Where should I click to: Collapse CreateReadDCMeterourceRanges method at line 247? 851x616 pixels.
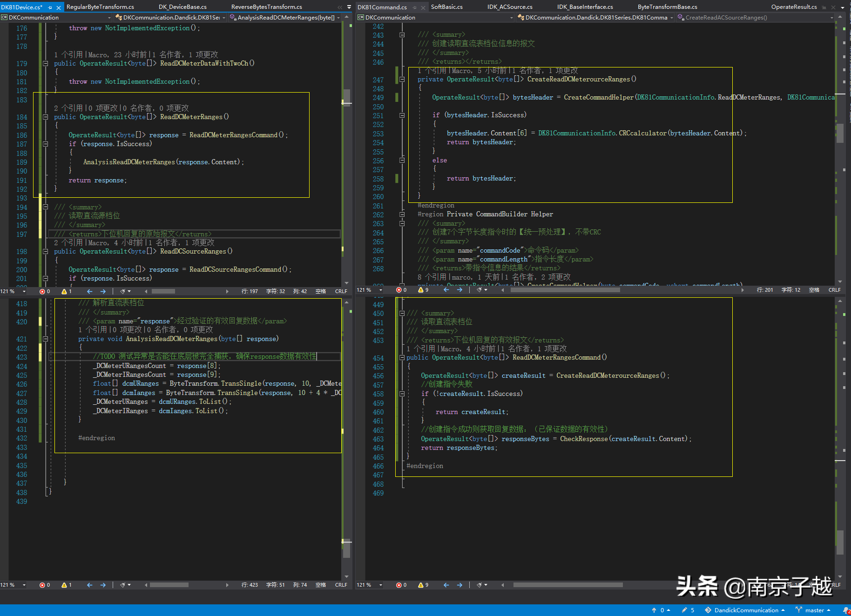click(402, 80)
